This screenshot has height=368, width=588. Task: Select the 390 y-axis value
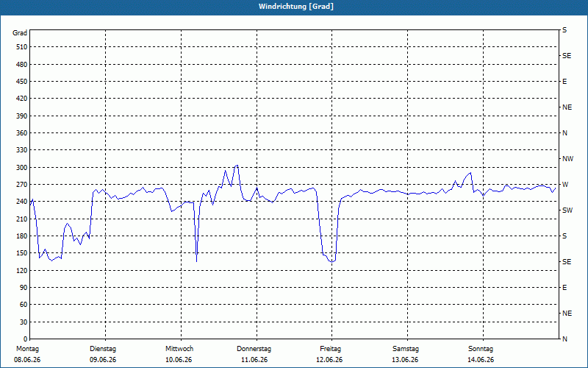pos(22,116)
